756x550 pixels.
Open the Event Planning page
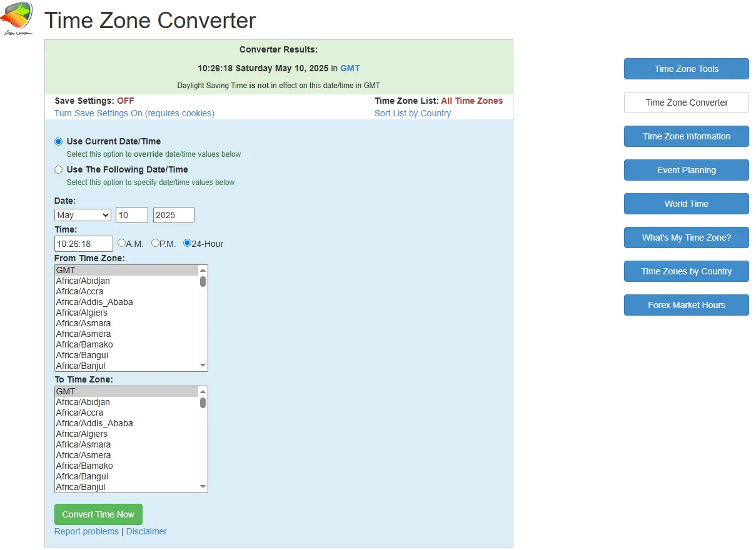686,170
